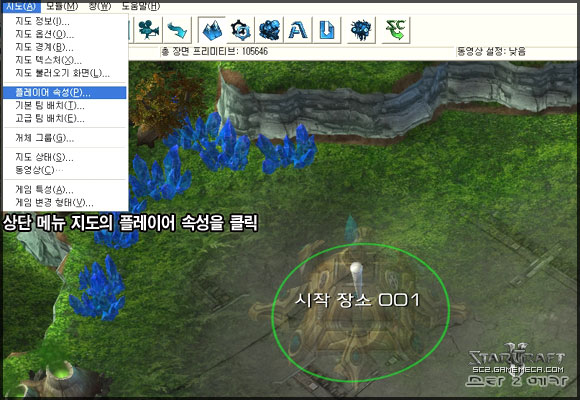Open the Import module document arrow icon

click(x=327, y=30)
